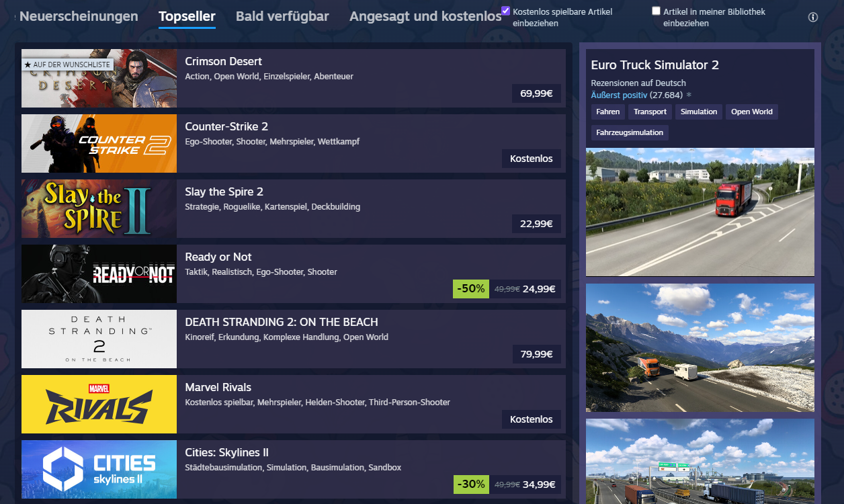
Task: Click Euro Truck Simulator 2 heading in preview
Action: coord(655,65)
